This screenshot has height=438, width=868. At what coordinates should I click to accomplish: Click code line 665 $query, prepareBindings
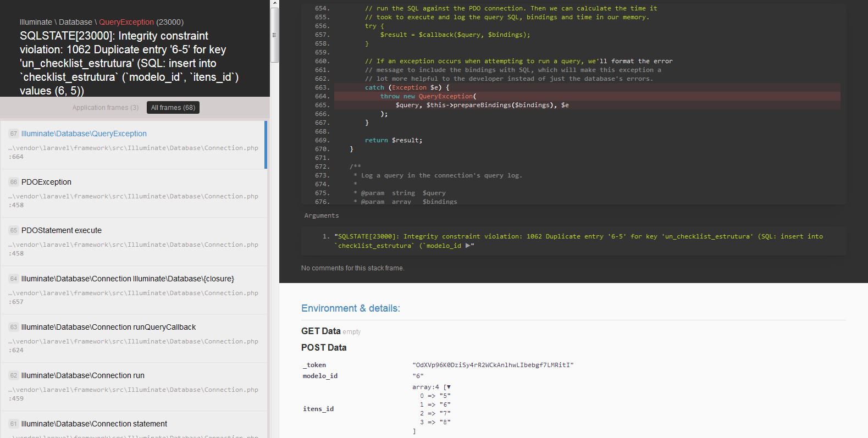click(x=587, y=105)
